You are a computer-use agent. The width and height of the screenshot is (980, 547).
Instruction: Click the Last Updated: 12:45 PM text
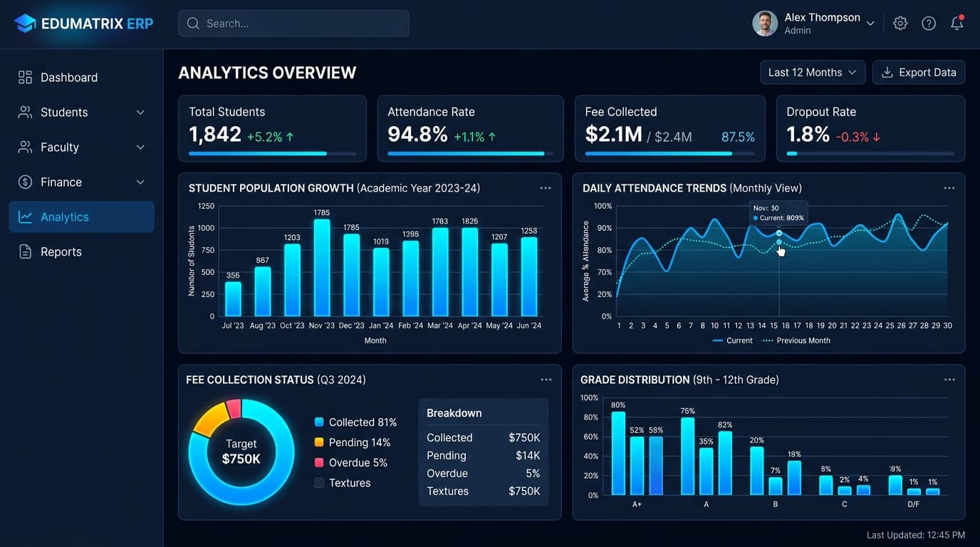[x=916, y=535]
